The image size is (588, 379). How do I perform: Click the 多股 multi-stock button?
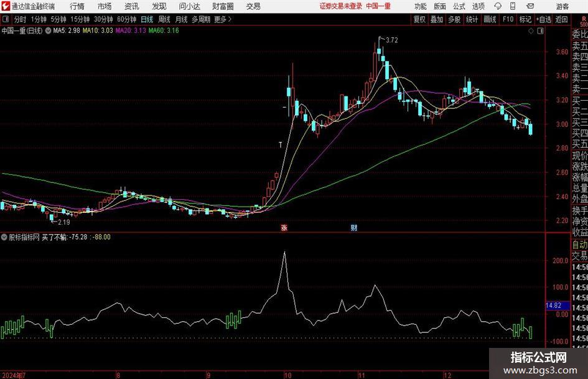tap(454, 19)
